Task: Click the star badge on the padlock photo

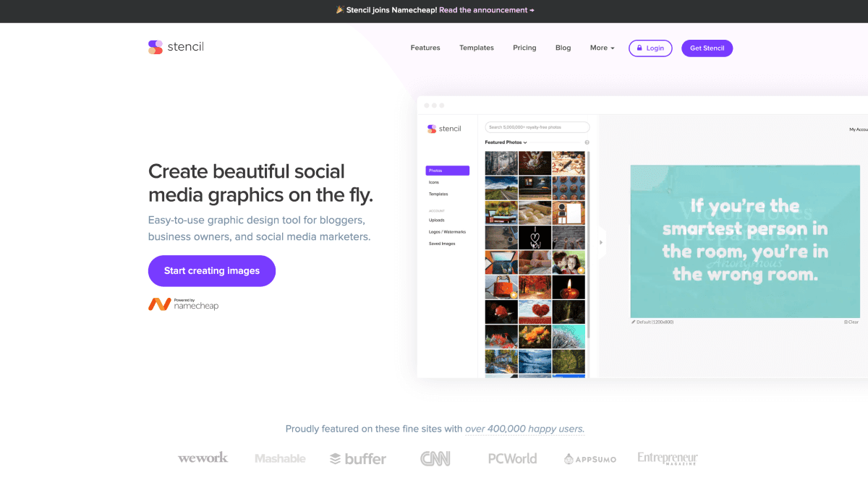Action: pos(513,294)
